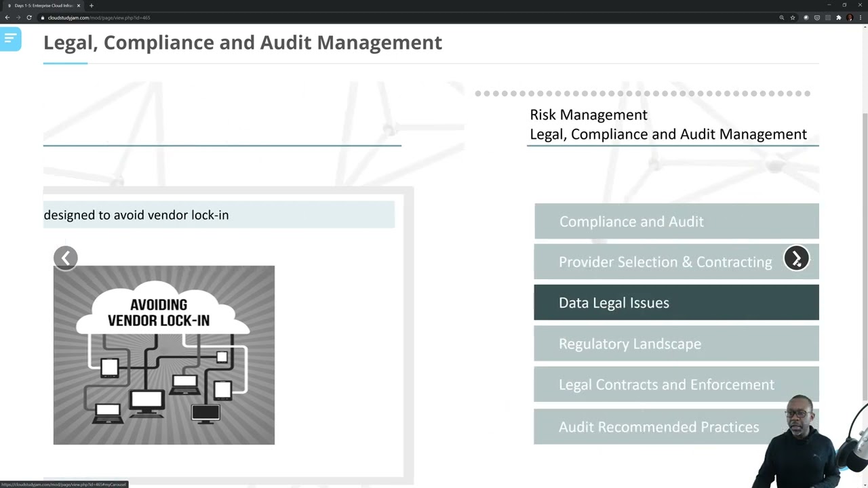868x488 pixels.
Task: Open Chrome three-dot menu
Action: pos(861,18)
